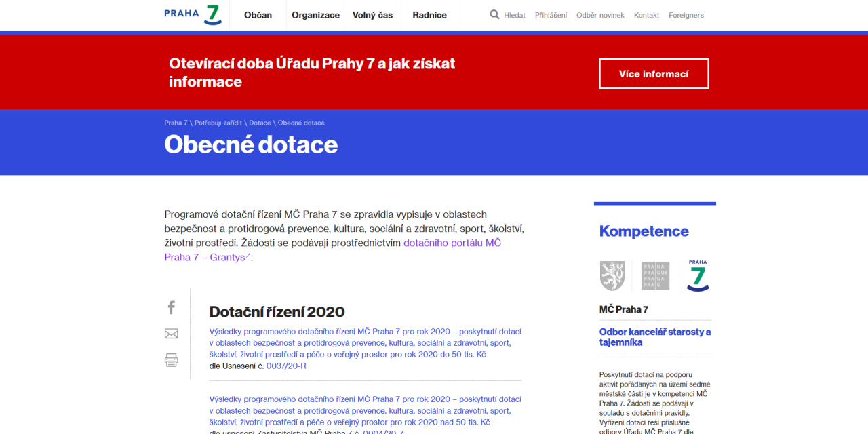
Task: Open resolution link 0037/20-R
Action: tap(286, 366)
